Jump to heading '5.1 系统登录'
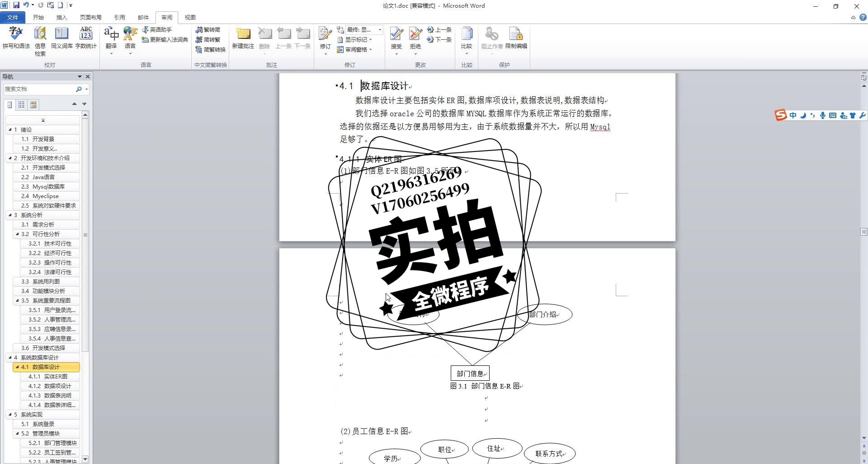868x464 pixels. (x=47, y=424)
